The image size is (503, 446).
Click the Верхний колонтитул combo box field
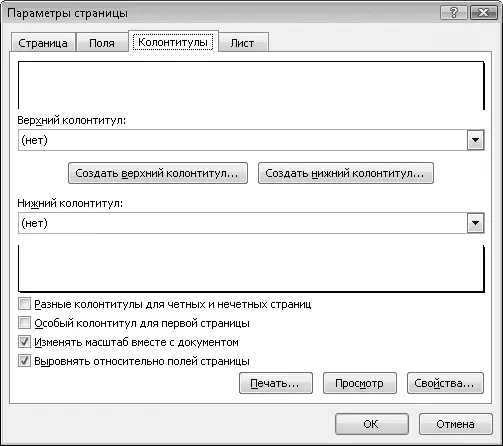251,140
